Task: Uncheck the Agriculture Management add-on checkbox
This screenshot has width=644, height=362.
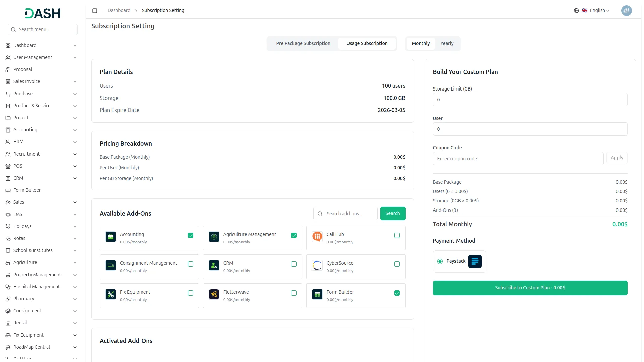Action: [294, 235]
